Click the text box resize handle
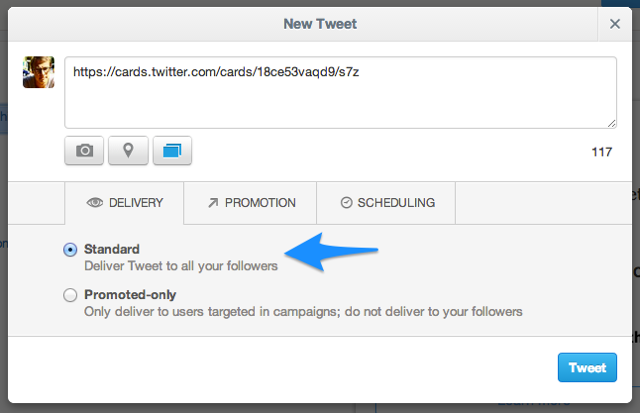Screen dimensions: 640x413 tap(611, 123)
